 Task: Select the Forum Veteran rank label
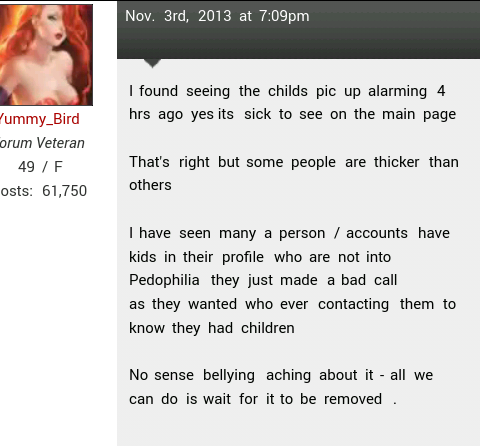click(42, 143)
